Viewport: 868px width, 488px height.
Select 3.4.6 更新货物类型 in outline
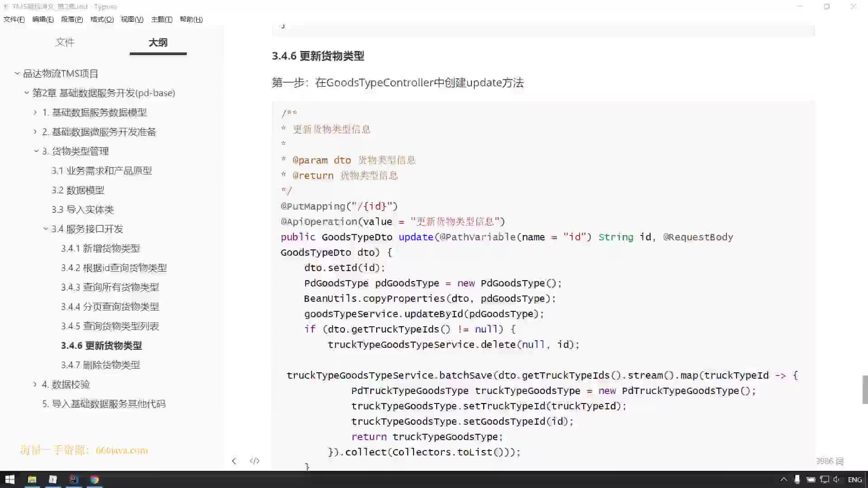point(101,345)
